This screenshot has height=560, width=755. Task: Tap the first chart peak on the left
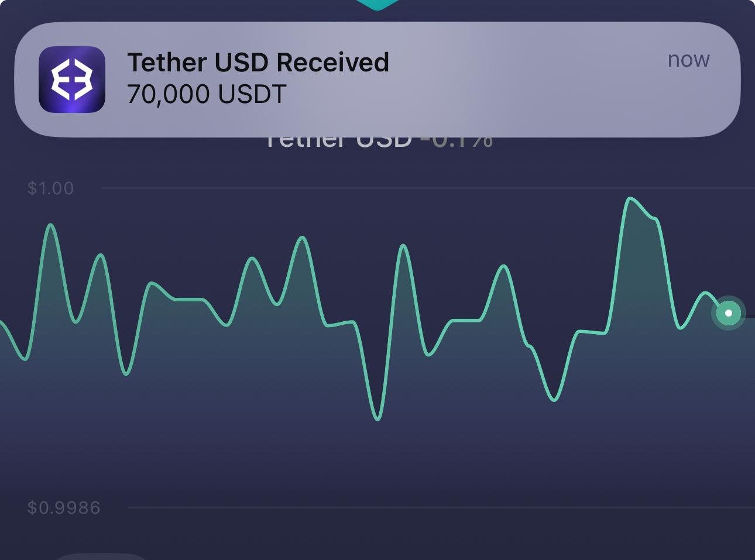pyautogui.click(x=51, y=225)
